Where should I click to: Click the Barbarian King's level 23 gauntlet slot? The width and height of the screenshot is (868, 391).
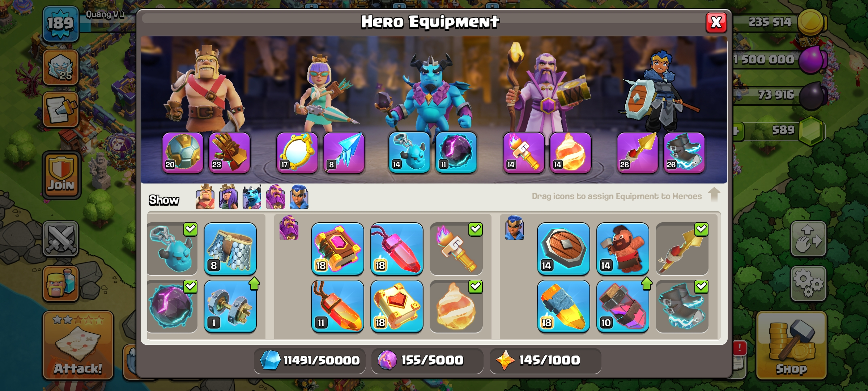point(230,153)
